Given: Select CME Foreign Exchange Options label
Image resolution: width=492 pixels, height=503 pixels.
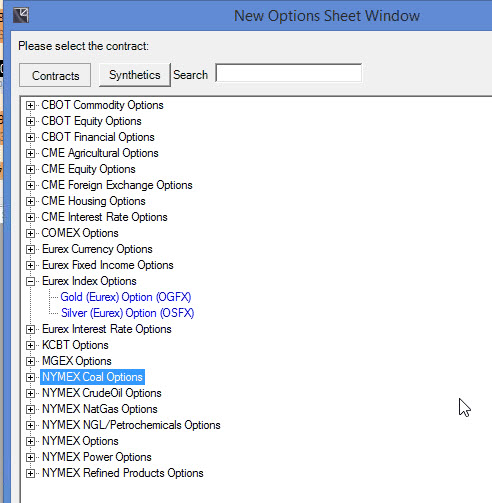Looking at the screenshot, I should [117, 185].
